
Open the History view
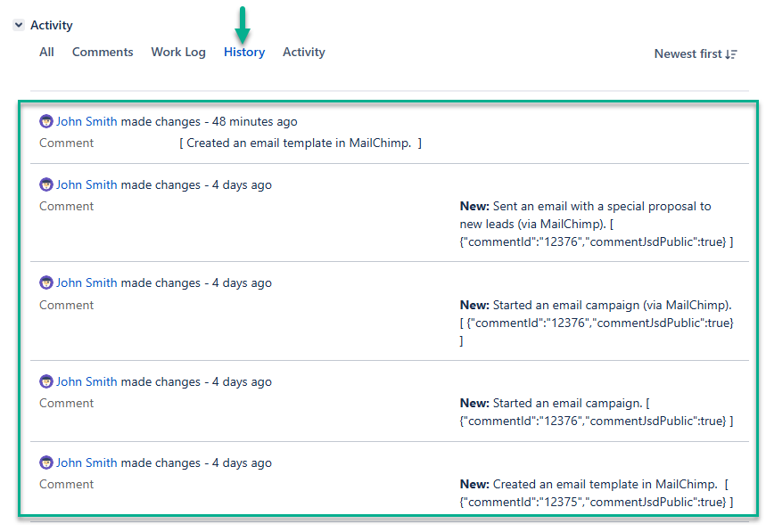tap(243, 52)
